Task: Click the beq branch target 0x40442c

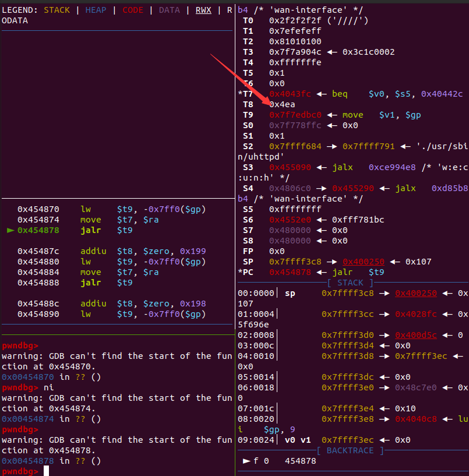Action: [442, 94]
